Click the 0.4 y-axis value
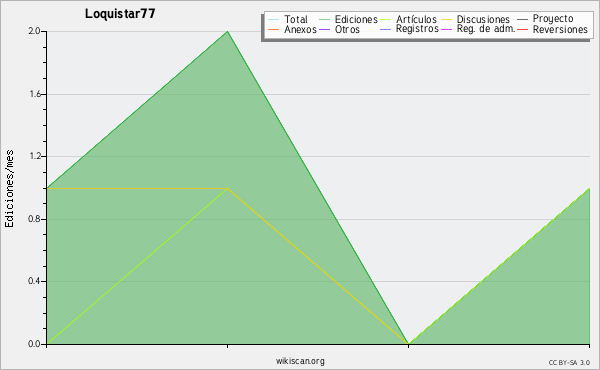 [x=34, y=281]
